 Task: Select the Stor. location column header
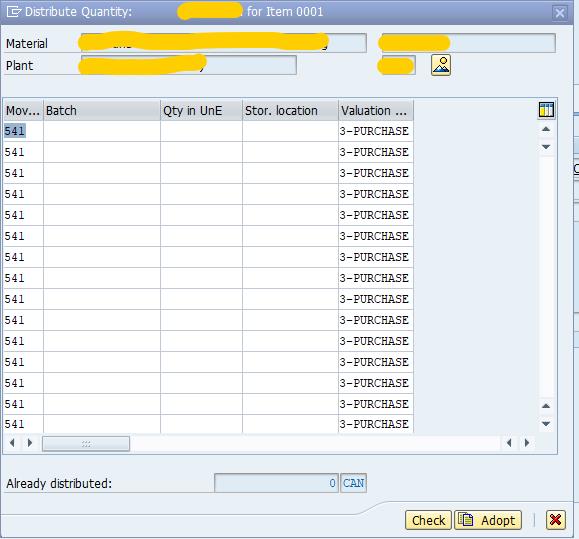coord(291,110)
